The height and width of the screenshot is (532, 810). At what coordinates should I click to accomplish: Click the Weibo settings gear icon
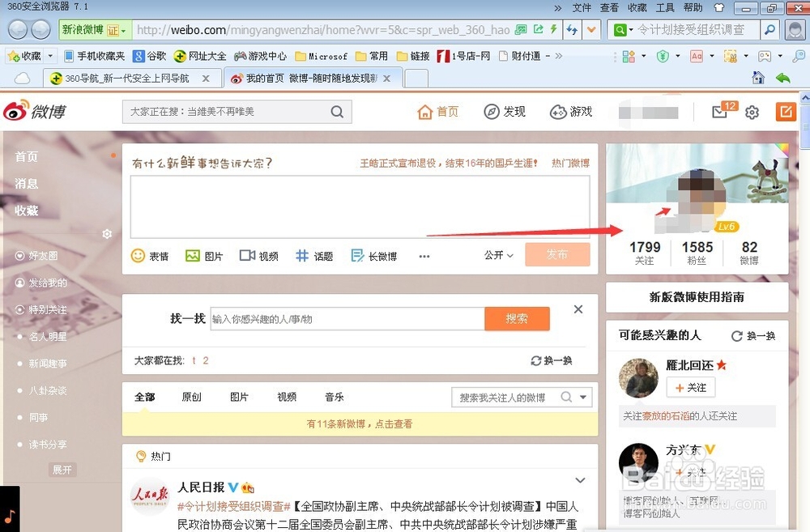click(x=752, y=112)
